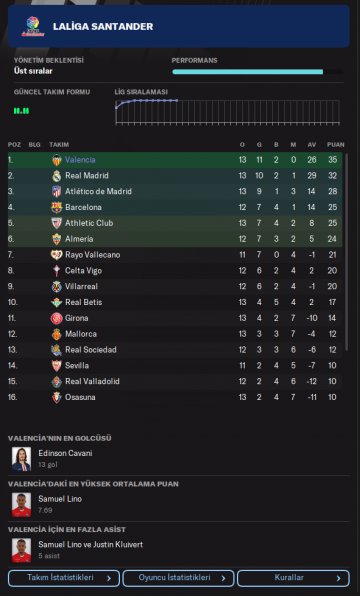Screen dimensions: 360x596
Task: Open Oyuncu İstatistikleri button
Action: pyautogui.click(x=178, y=578)
